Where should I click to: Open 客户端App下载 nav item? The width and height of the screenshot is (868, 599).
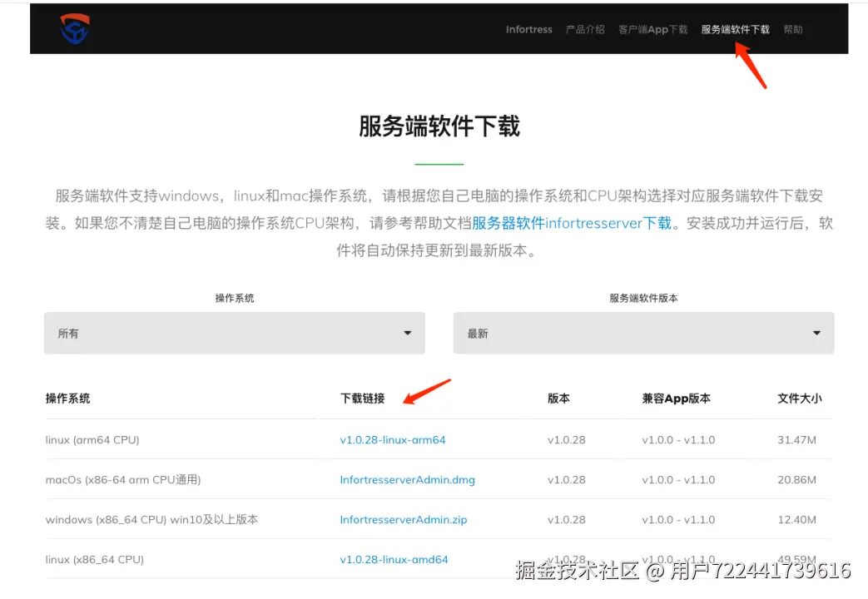tap(652, 29)
